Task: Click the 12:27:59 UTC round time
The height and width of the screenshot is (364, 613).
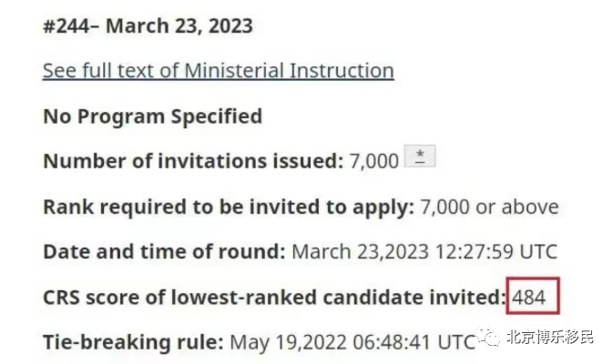Action: 496,251
